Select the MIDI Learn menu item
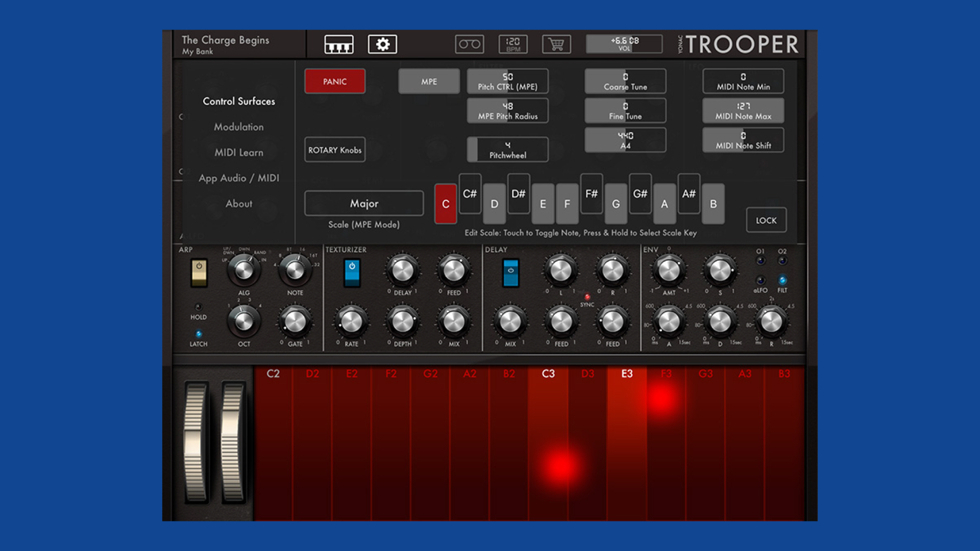 coord(239,152)
